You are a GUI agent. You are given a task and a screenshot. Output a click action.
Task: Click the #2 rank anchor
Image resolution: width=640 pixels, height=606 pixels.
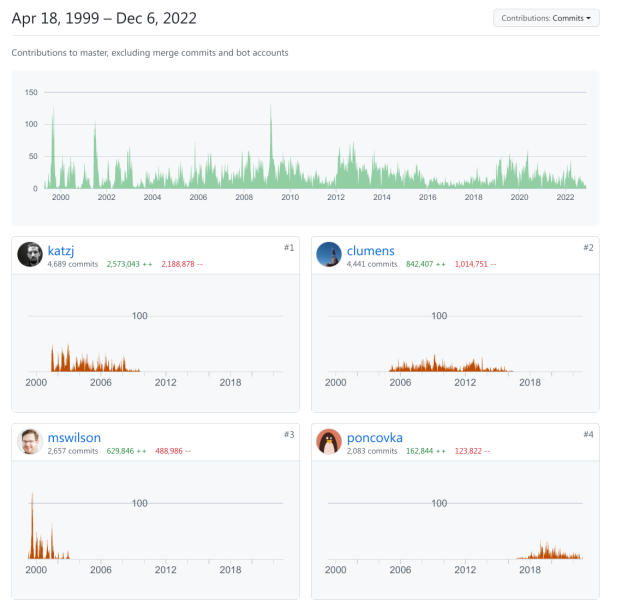[x=587, y=247]
